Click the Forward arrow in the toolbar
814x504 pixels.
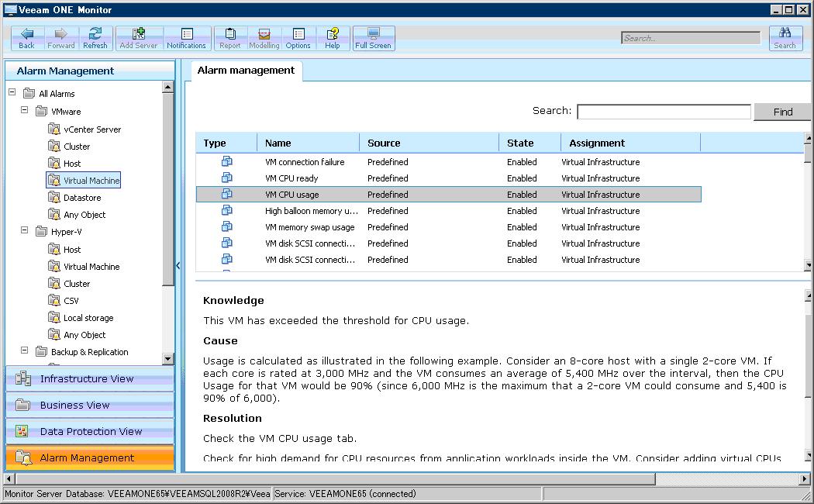click(60, 39)
